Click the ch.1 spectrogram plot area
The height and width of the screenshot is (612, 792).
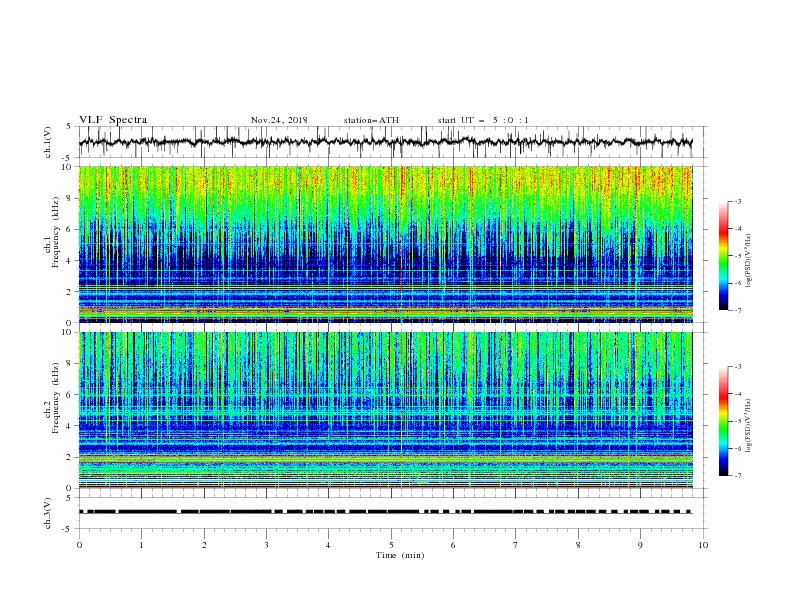tap(386, 244)
